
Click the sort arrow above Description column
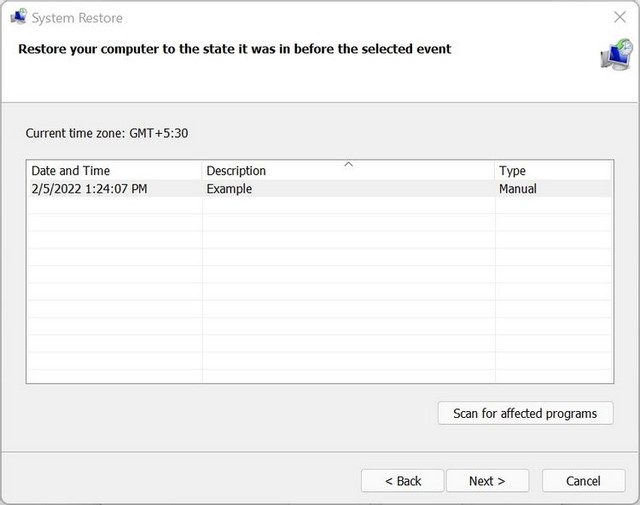pos(348,164)
